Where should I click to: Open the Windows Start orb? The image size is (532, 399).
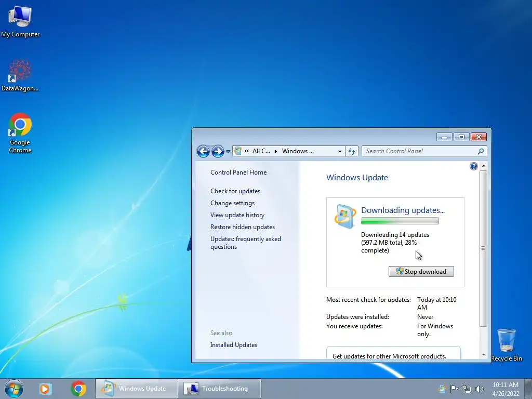click(x=14, y=389)
